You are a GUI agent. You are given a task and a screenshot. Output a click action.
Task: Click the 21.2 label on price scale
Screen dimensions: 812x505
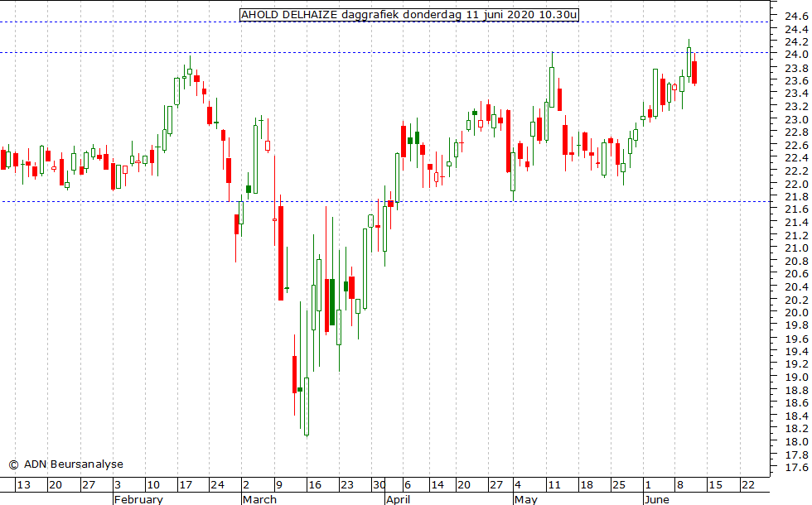click(x=796, y=235)
